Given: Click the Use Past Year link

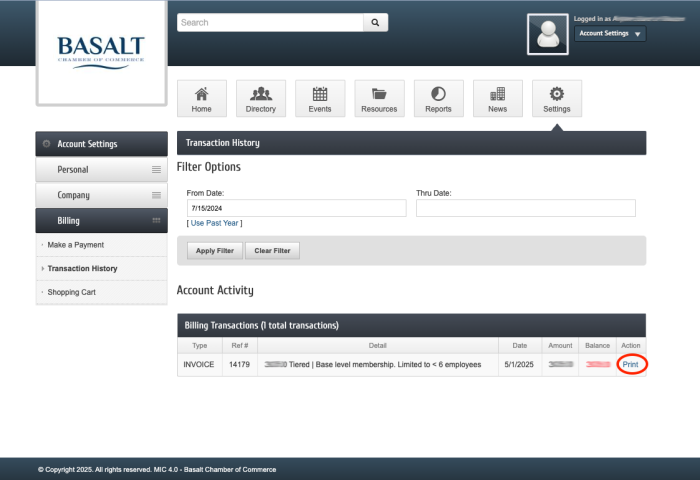Looking at the screenshot, I should (214, 223).
